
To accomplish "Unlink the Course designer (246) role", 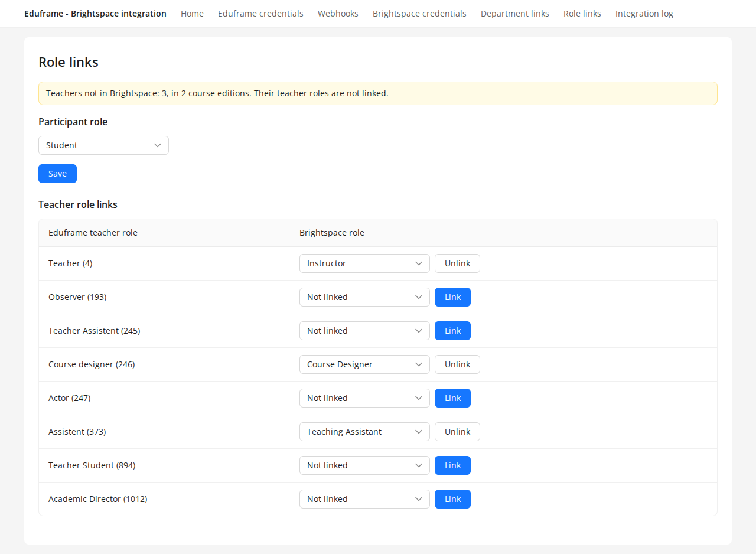I will (x=457, y=364).
